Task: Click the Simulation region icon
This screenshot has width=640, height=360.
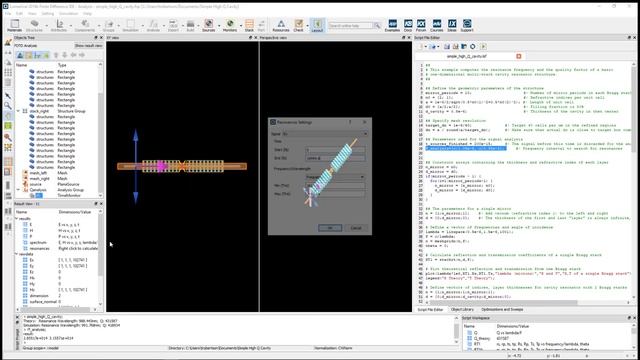Action: pyautogui.click(x=130, y=25)
